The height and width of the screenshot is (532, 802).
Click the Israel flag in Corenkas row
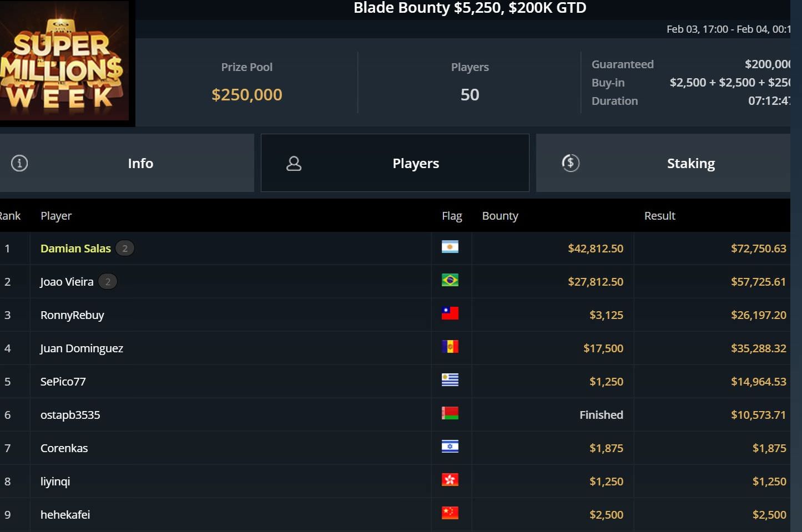click(x=450, y=447)
